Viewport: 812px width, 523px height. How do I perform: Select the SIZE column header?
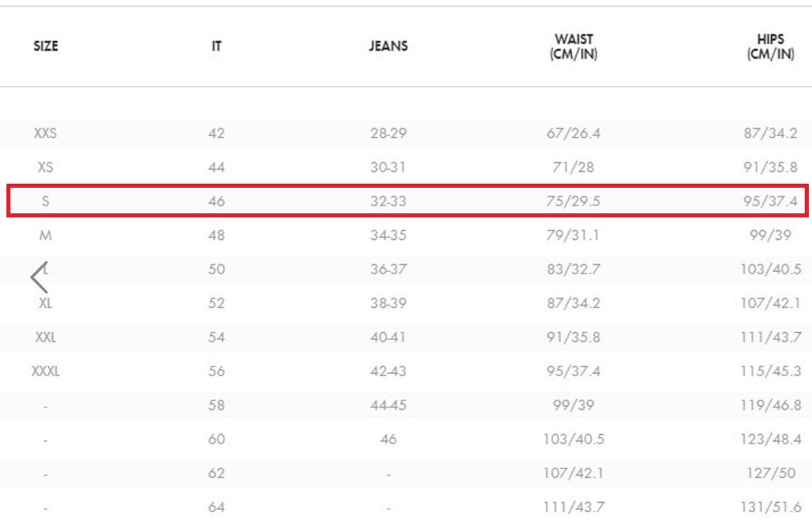(x=46, y=46)
